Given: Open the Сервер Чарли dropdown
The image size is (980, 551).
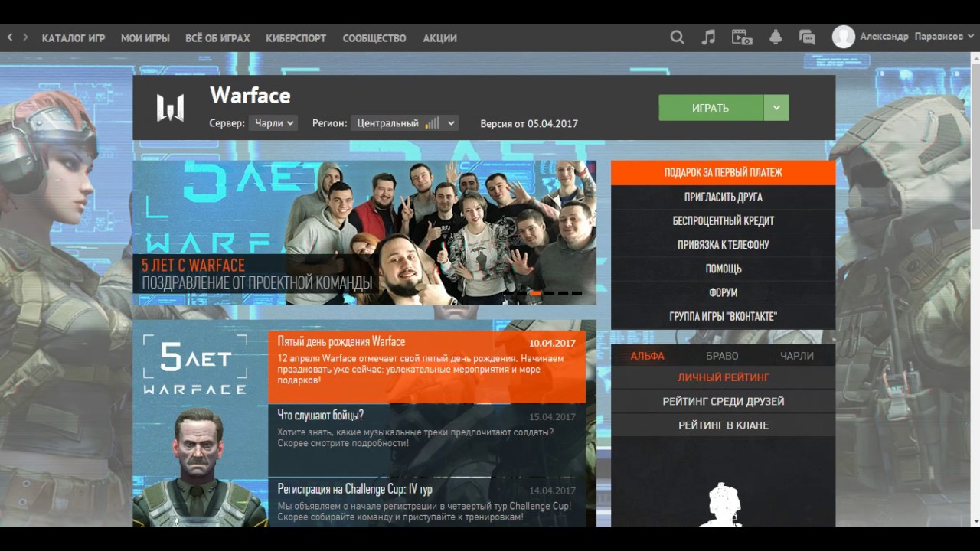Looking at the screenshot, I should [273, 122].
